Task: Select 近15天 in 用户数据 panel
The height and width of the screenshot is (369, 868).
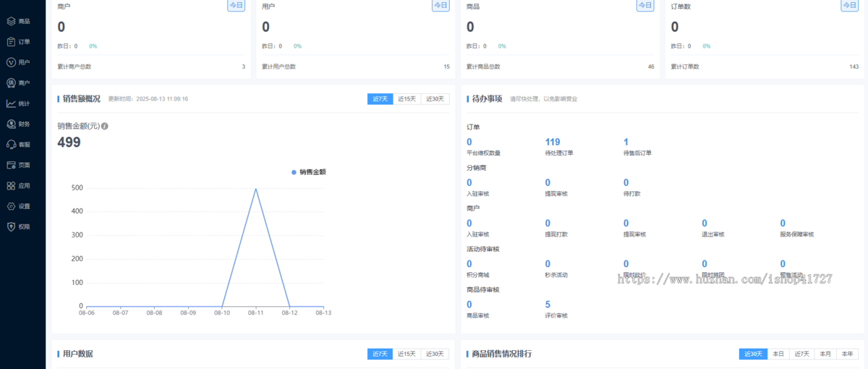Action: [x=407, y=354]
